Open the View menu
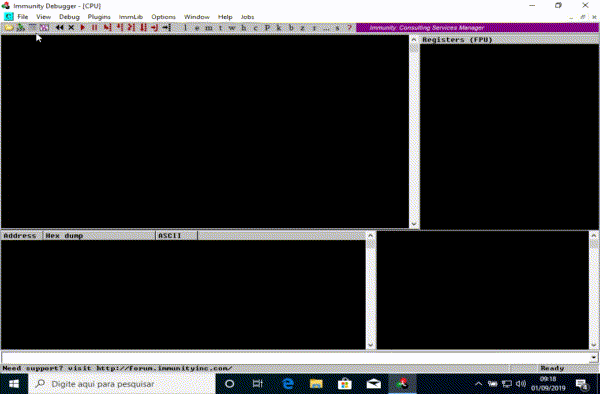The image size is (600, 394). point(43,17)
